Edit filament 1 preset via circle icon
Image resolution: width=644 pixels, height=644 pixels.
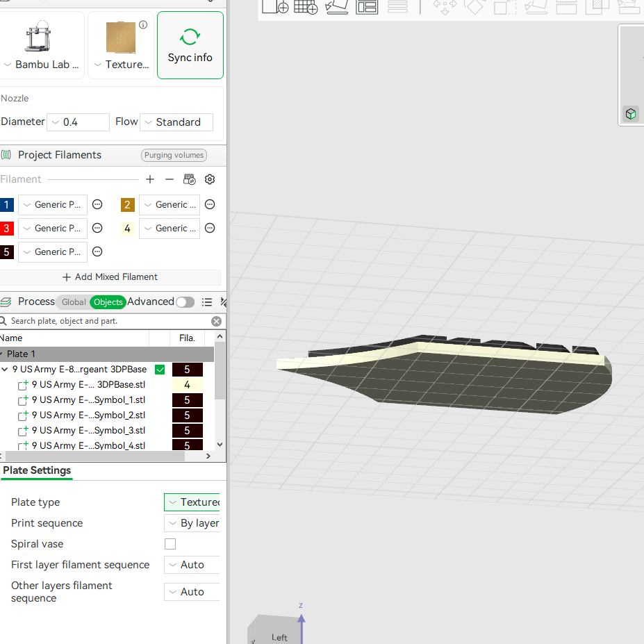[97, 204]
